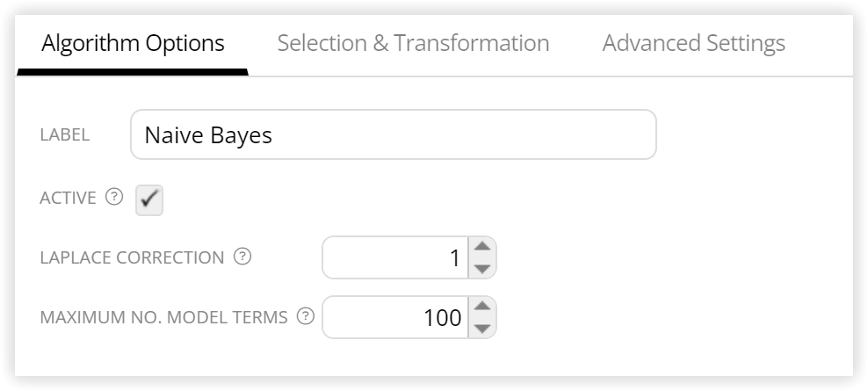Switch to Selection & Transformation tab
Screen dimensions: 868x391
pyautogui.click(x=413, y=43)
